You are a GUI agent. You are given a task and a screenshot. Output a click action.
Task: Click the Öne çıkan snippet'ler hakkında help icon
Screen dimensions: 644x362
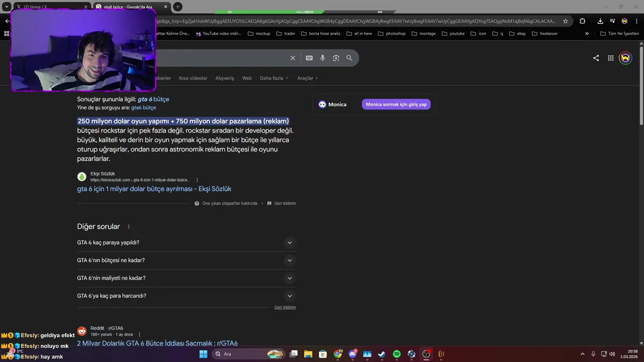pyautogui.click(x=197, y=204)
